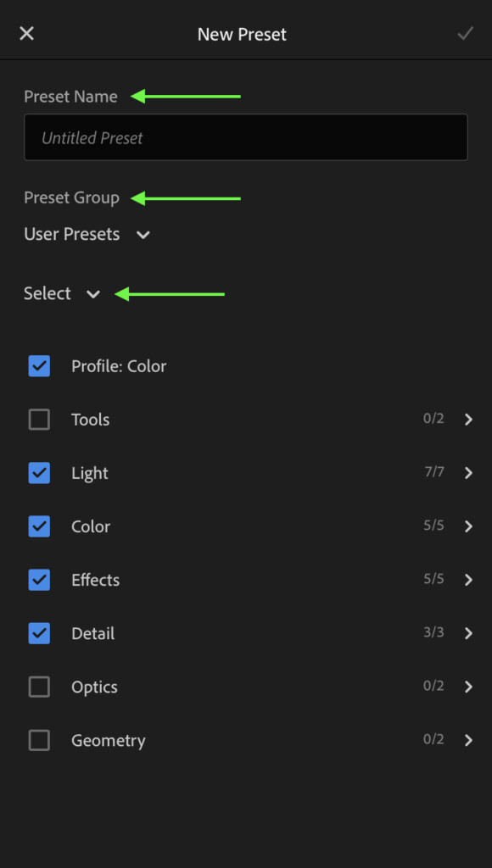The width and height of the screenshot is (492, 868).
Task: Open the User Presets group dropdown
Action: 87,234
